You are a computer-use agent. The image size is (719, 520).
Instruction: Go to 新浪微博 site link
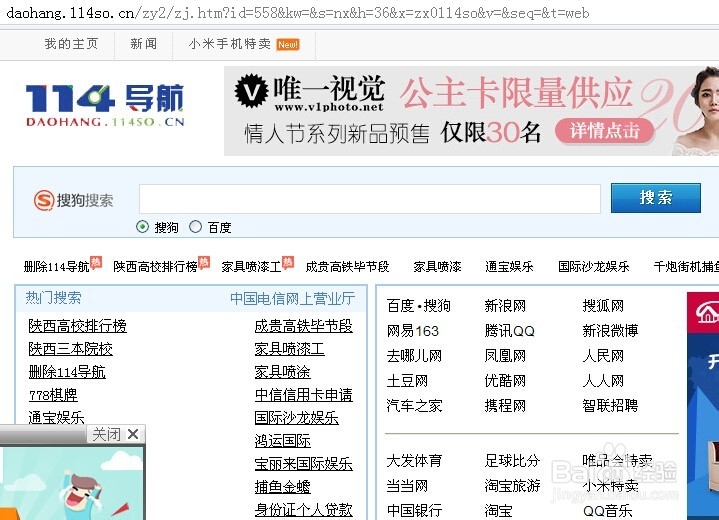coord(610,331)
